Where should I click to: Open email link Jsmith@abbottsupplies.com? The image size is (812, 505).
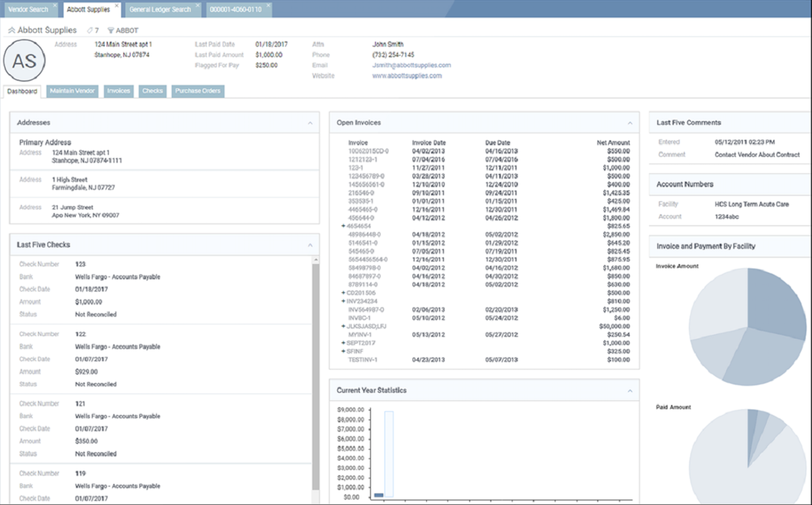411,65
